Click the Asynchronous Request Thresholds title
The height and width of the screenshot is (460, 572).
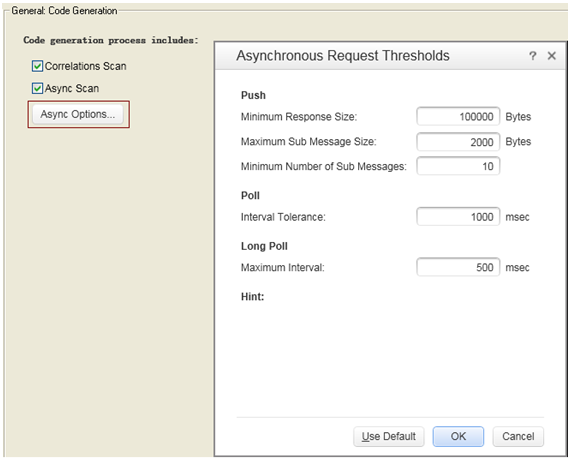(343, 56)
